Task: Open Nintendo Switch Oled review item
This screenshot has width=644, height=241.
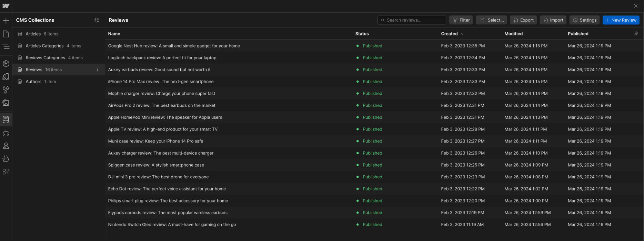Action: 172,224
